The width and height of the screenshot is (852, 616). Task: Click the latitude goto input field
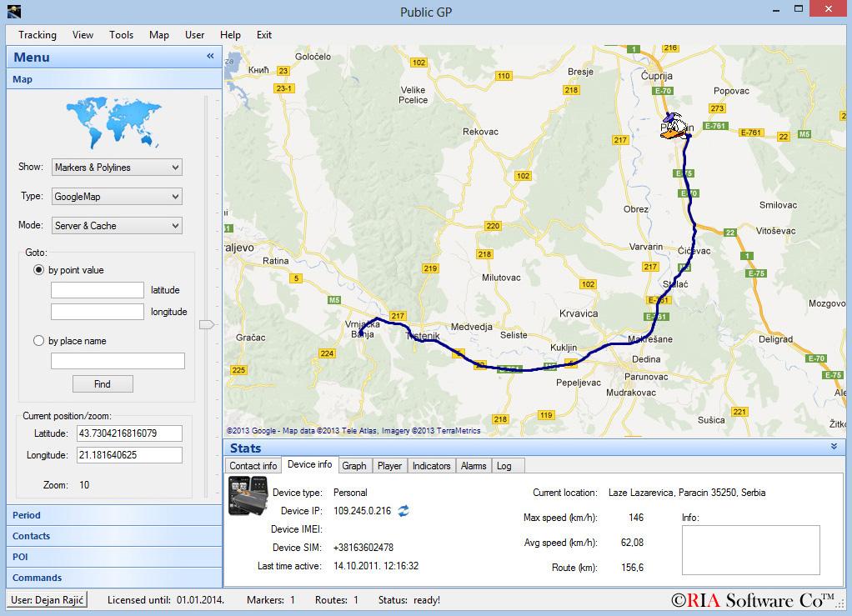[x=98, y=290]
